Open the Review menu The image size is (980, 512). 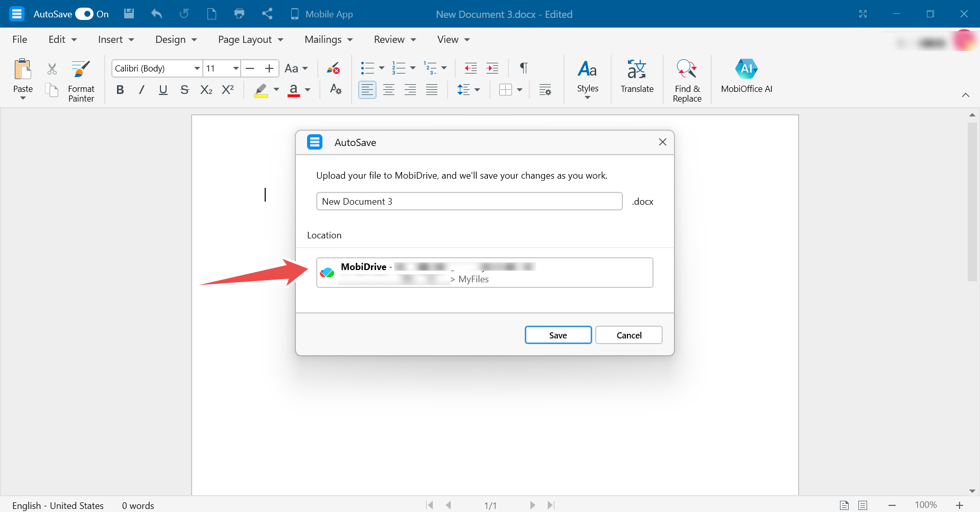point(395,39)
